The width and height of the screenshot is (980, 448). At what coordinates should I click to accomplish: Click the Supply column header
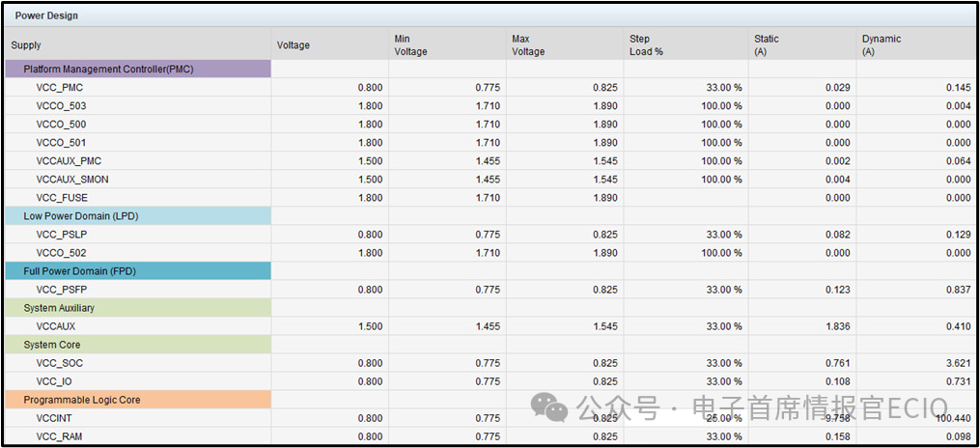coord(26,45)
